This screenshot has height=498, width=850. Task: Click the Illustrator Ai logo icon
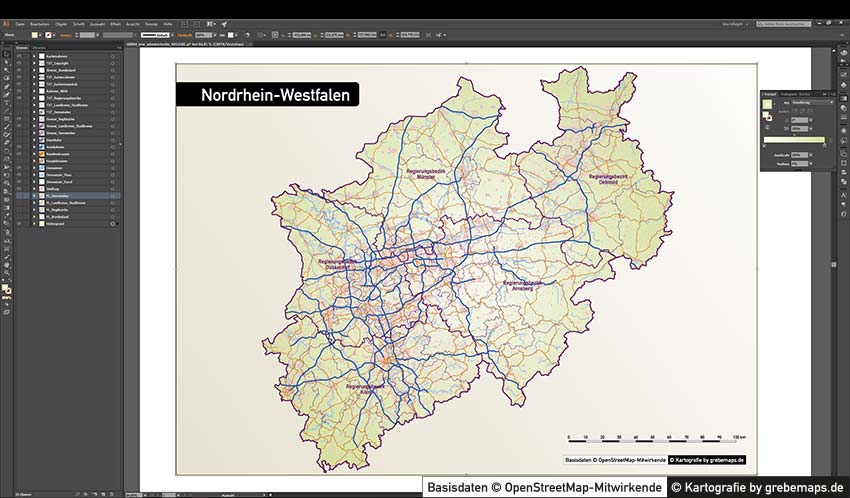click(x=6, y=23)
